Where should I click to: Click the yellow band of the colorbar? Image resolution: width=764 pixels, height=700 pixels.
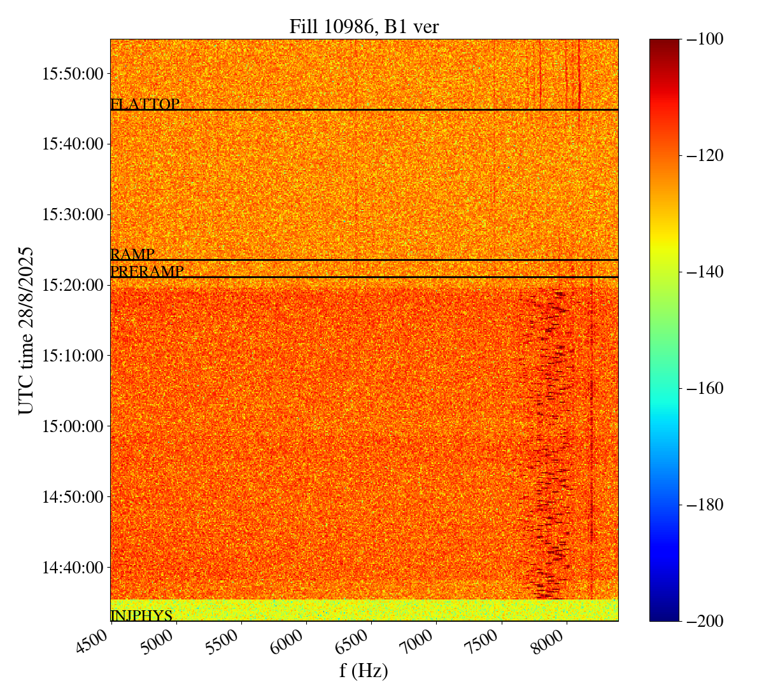[x=664, y=242]
